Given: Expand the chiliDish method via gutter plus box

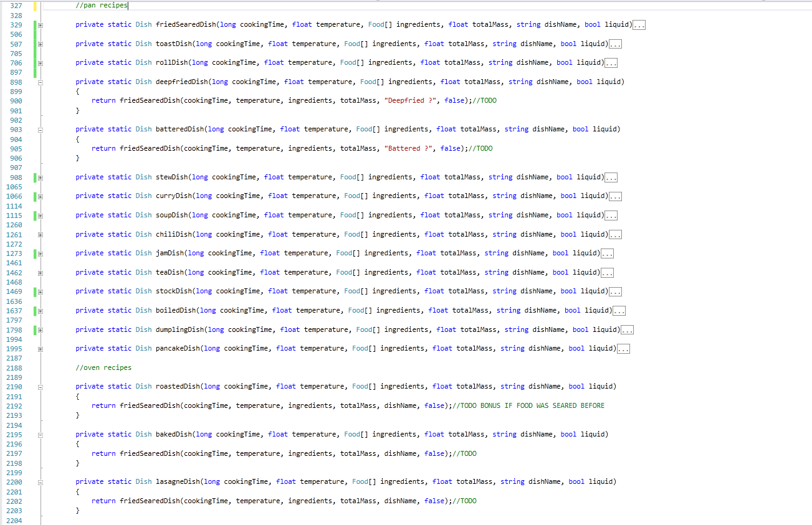Looking at the screenshot, I should point(41,235).
